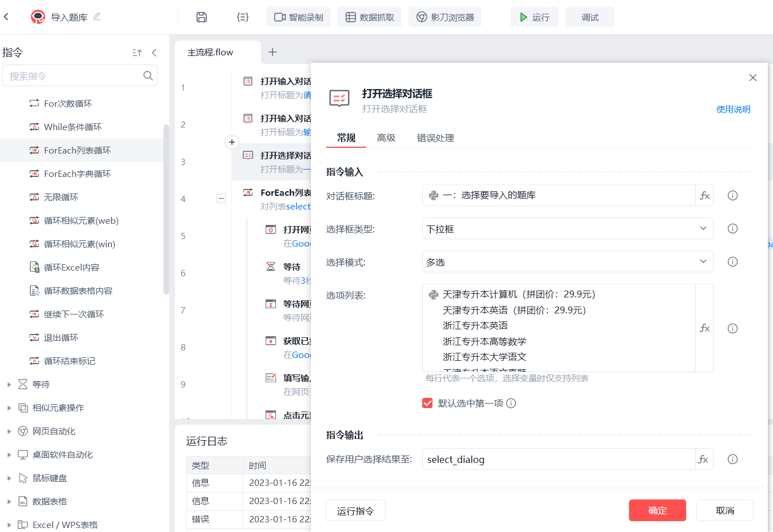This screenshot has width=773, height=532.
Task: Focus the 搜索指令 search field
Action: 80,75
